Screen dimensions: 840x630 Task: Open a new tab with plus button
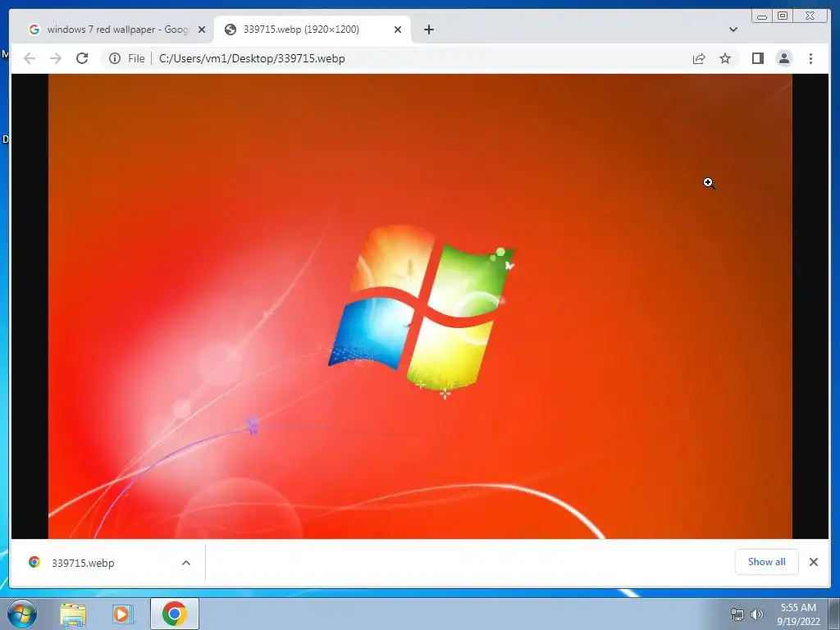(x=428, y=30)
